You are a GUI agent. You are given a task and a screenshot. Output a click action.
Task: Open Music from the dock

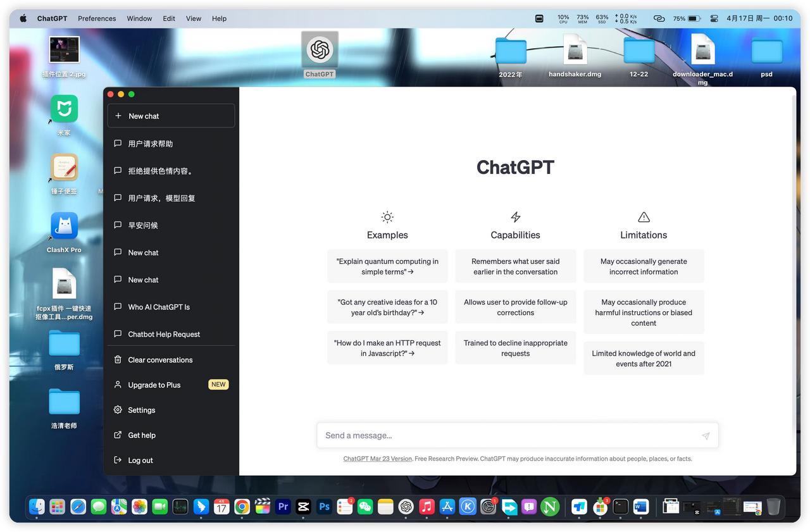(427, 507)
